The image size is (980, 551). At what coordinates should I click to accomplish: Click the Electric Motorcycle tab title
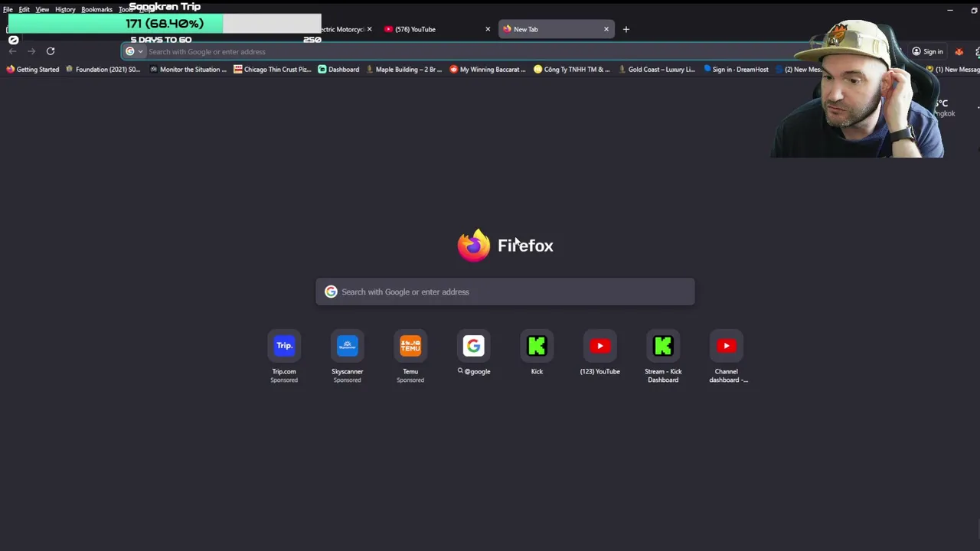tap(342, 29)
